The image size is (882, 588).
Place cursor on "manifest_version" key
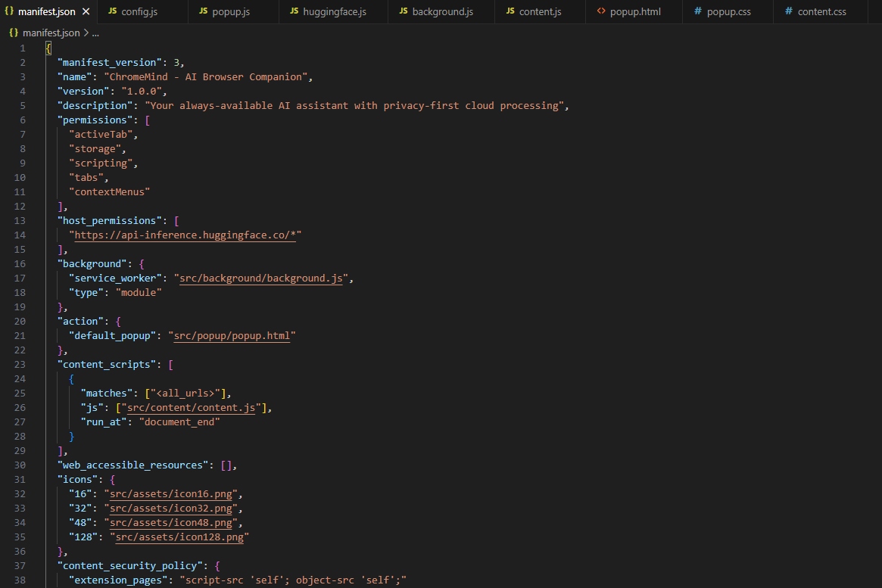109,62
